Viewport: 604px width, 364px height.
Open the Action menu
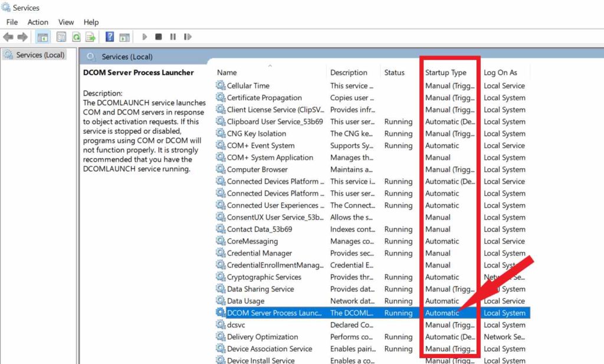38,22
